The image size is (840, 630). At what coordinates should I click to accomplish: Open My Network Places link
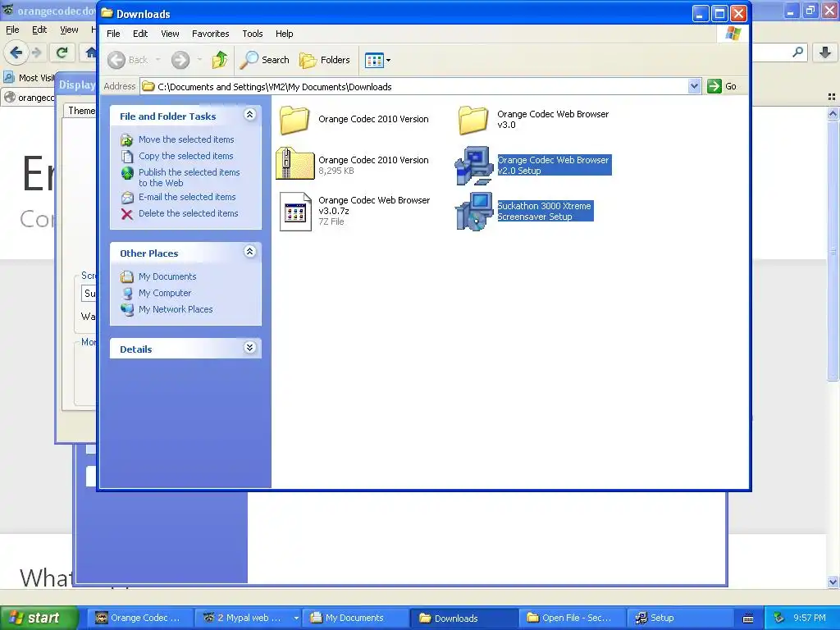pos(176,309)
